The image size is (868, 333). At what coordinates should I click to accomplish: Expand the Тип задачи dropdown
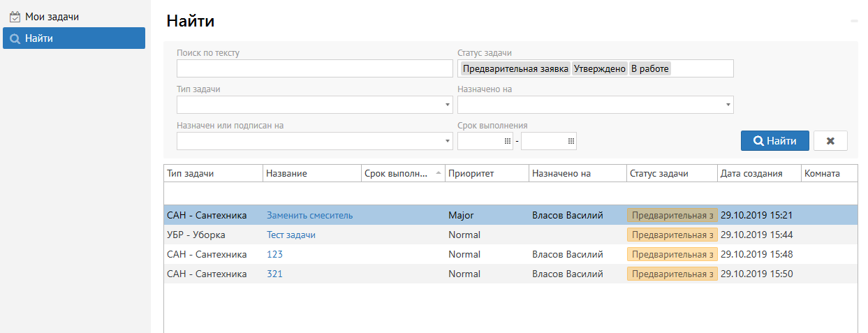click(x=448, y=105)
